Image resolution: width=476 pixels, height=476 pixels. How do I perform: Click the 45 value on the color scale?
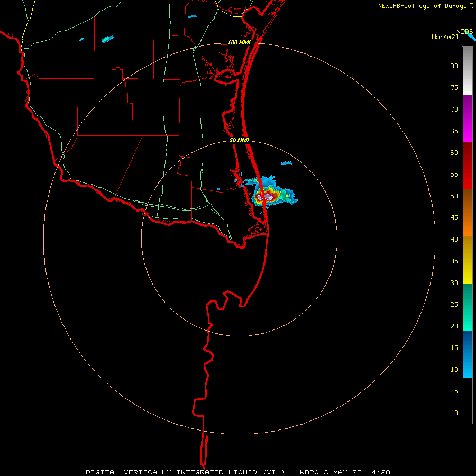[x=454, y=218]
